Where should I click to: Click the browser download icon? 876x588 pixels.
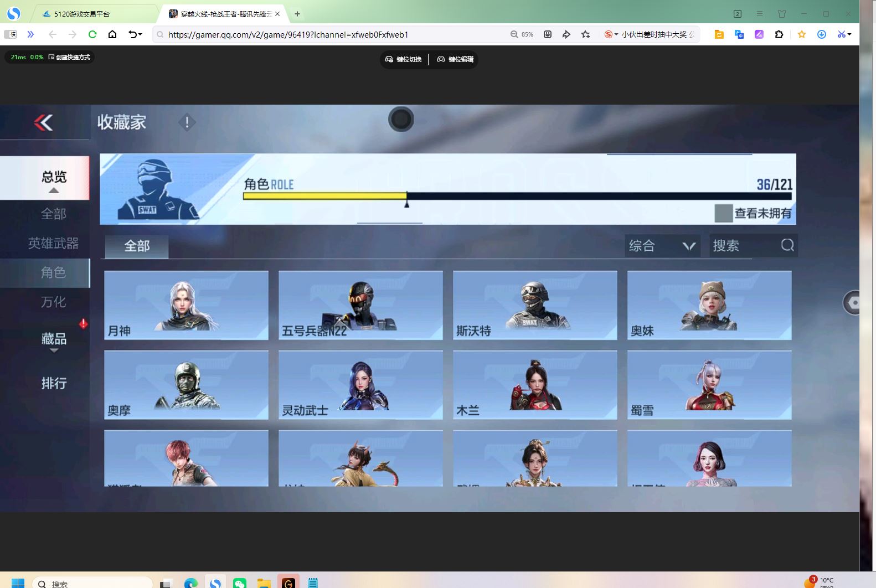(822, 34)
